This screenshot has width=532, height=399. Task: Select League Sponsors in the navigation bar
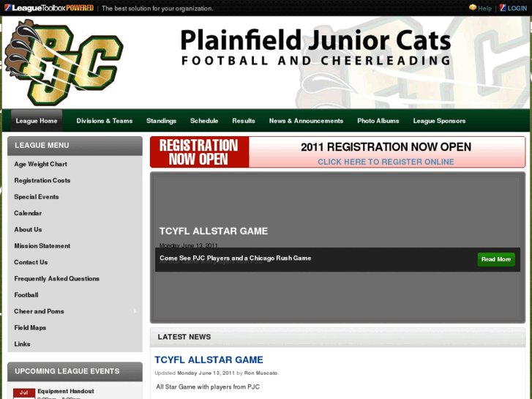point(439,121)
